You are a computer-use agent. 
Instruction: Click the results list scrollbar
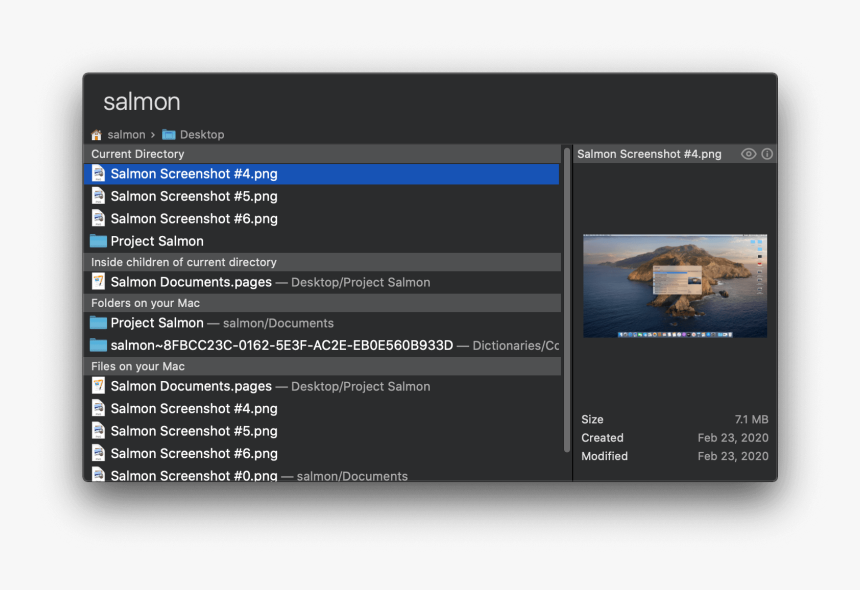[567, 299]
